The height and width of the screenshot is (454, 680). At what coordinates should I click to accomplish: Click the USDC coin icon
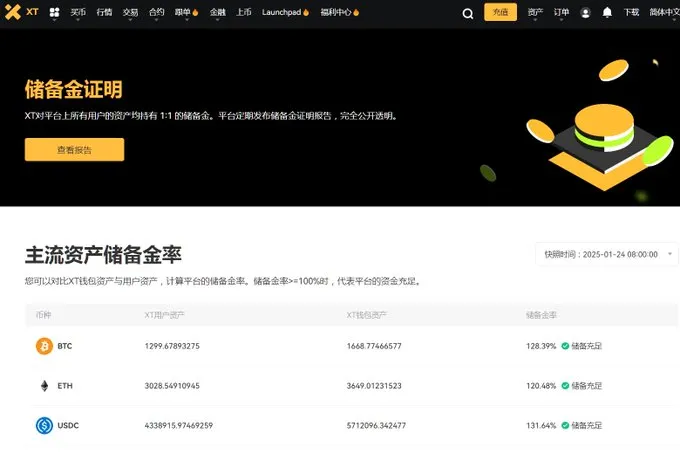44,425
